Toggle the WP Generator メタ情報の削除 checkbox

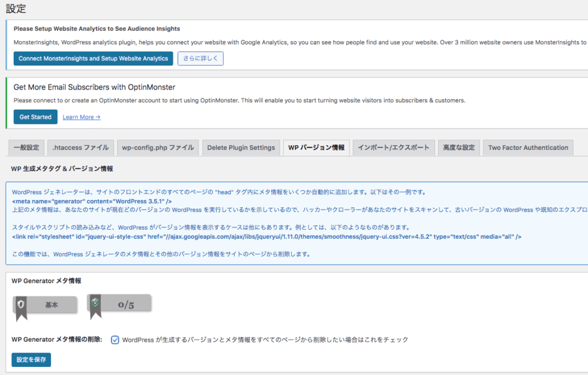point(115,340)
